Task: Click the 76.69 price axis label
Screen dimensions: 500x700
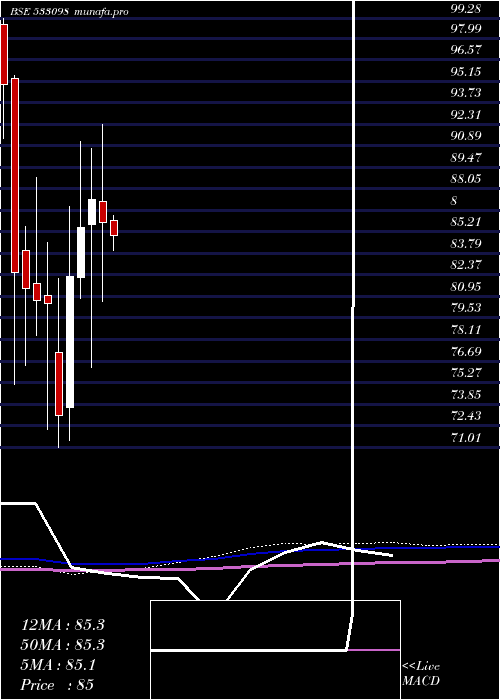Action: coord(466,352)
